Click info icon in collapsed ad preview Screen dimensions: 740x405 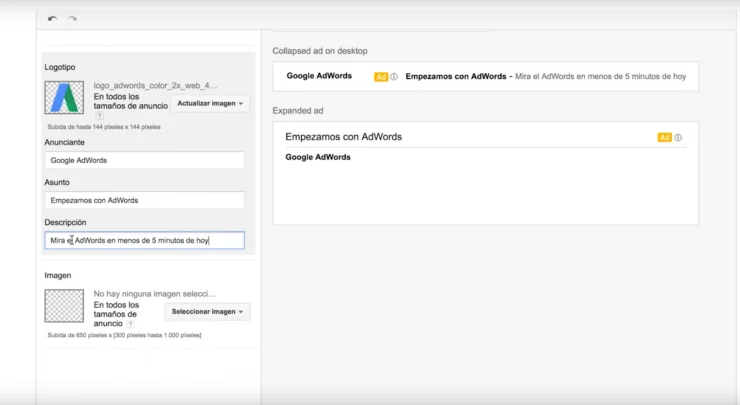coord(394,76)
